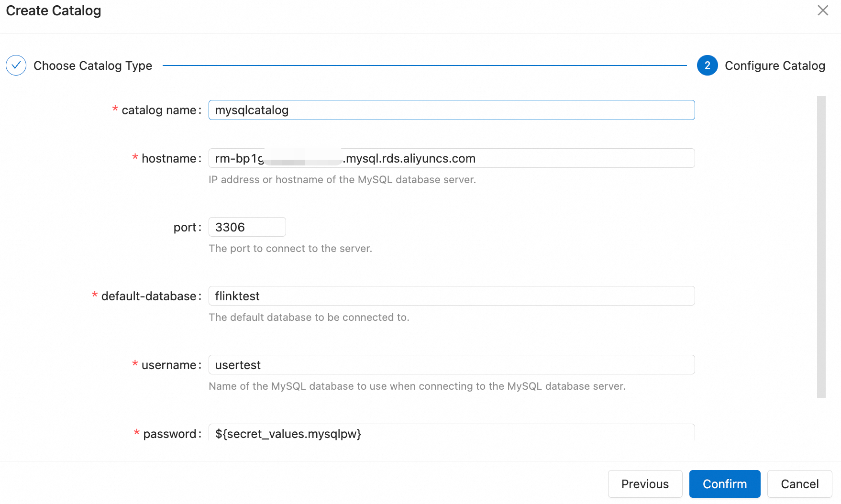Click the Create Catalog dialog title

[53, 10]
